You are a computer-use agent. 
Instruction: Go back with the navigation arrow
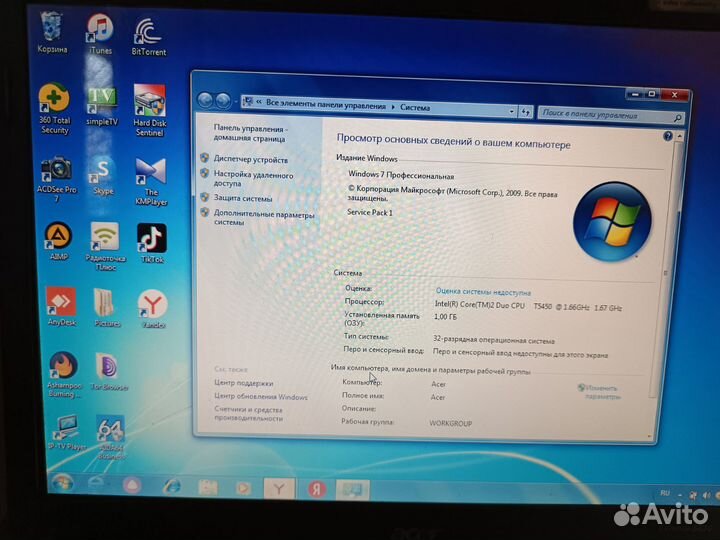click(x=205, y=100)
